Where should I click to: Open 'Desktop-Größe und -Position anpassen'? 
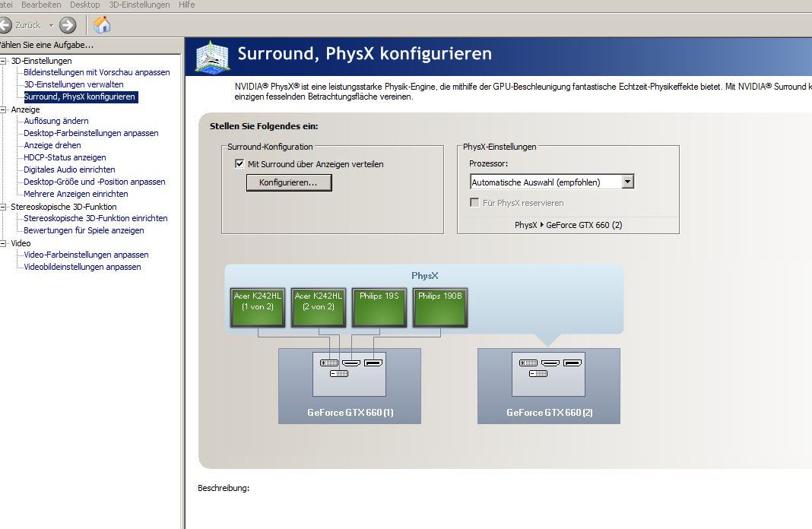click(94, 182)
